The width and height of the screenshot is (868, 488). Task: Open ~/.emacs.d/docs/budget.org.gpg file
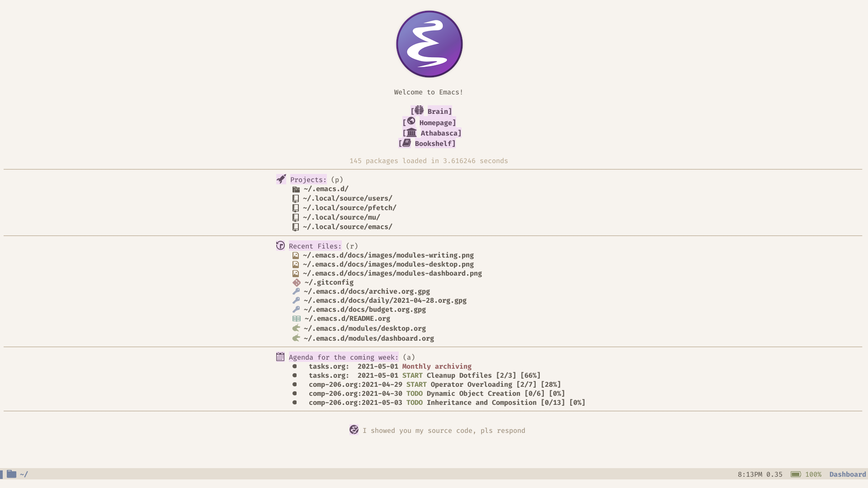click(363, 309)
